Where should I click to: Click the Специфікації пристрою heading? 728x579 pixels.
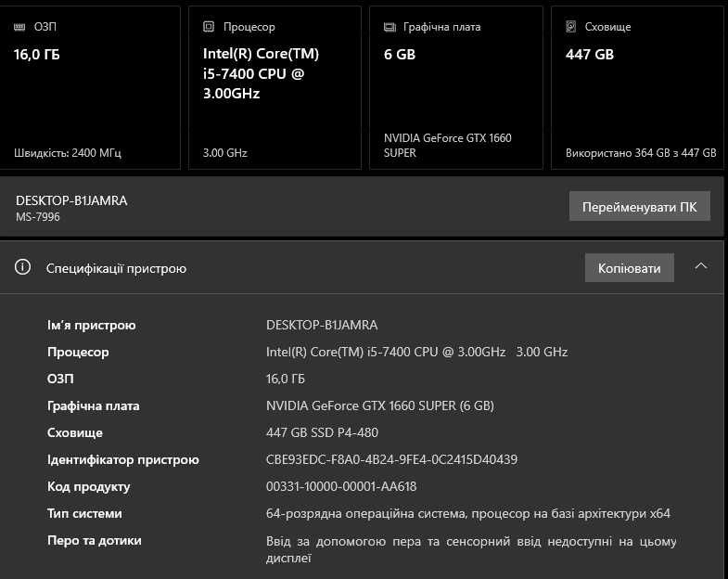point(116,268)
